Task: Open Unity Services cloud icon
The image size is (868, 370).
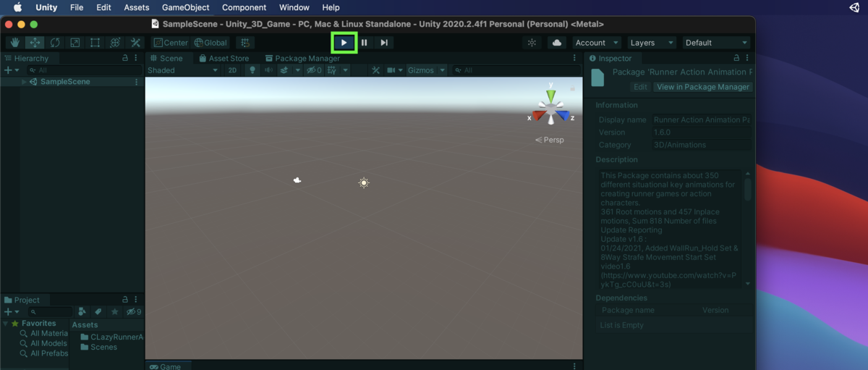Action: click(x=557, y=43)
